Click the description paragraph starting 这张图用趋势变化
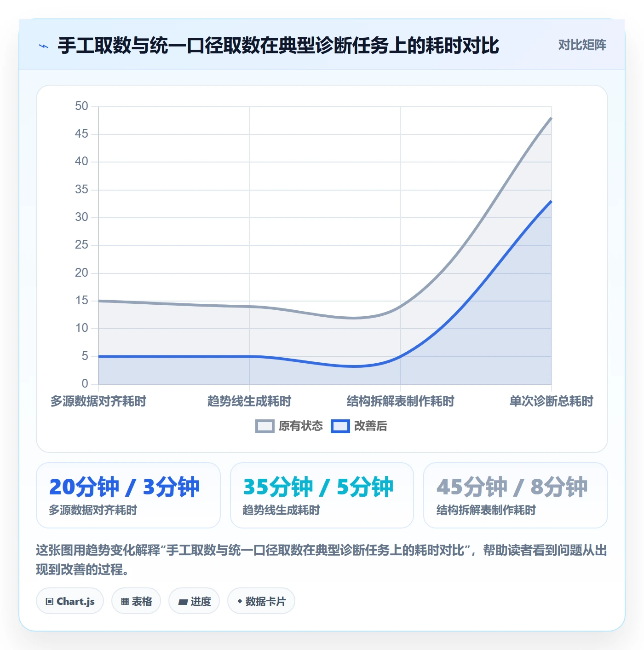The height and width of the screenshot is (650, 644). point(322,560)
